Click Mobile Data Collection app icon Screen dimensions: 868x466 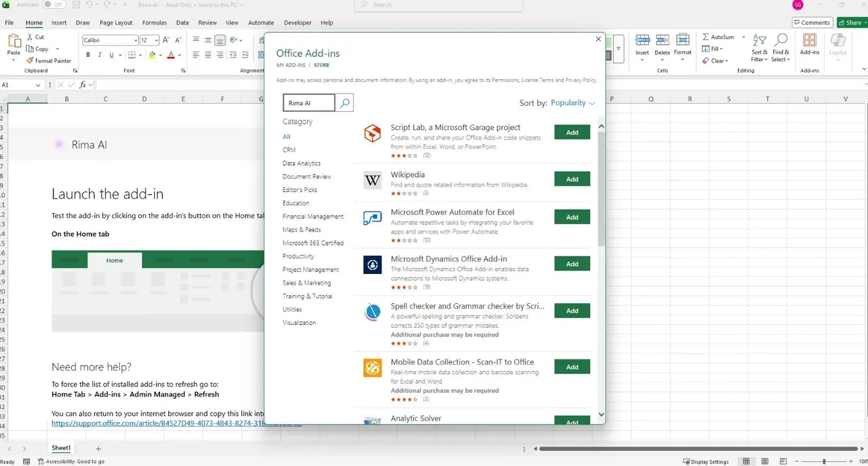pyautogui.click(x=372, y=368)
